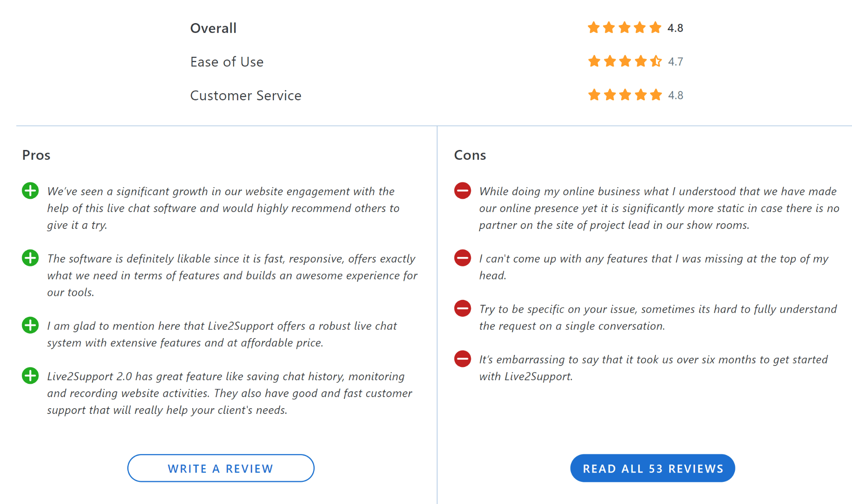This screenshot has width=852, height=504.
Task: Click green plus icon beside website engagement pro
Action: coord(30,191)
